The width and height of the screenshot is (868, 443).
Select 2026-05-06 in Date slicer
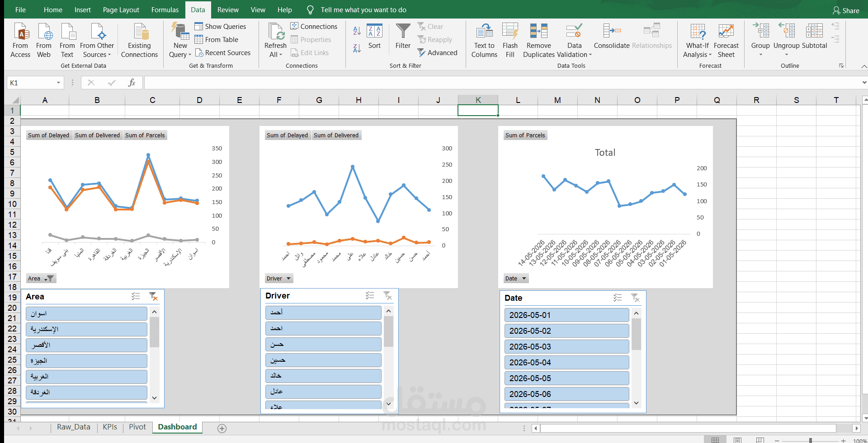[x=566, y=394]
